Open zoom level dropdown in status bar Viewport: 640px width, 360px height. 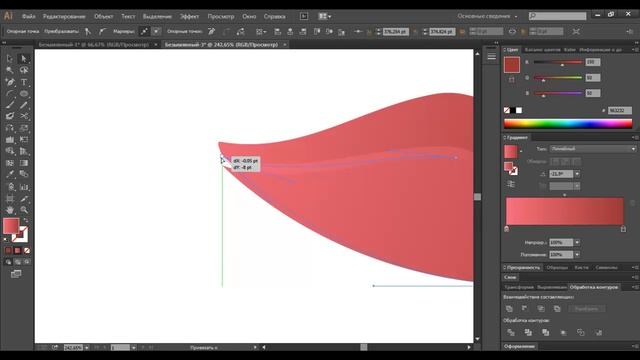[x=87, y=348]
